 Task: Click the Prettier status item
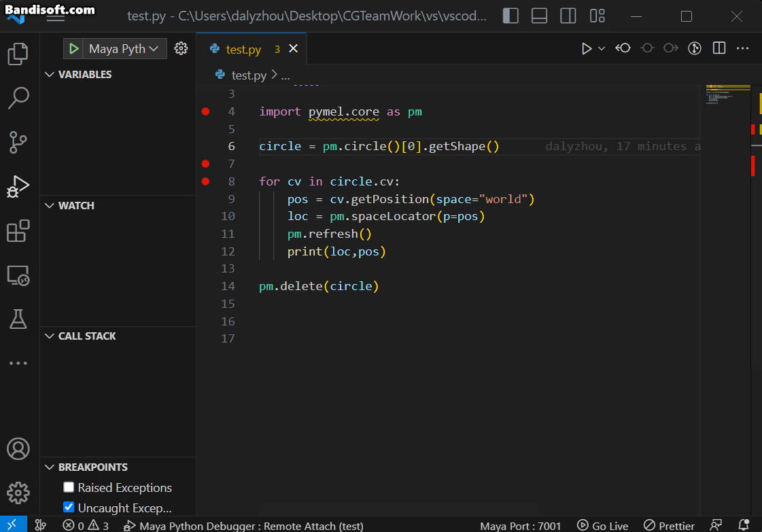(x=669, y=526)
